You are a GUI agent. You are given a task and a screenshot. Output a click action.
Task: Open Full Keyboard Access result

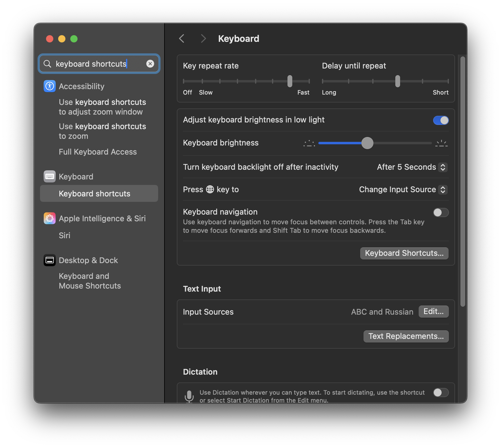point(98,152)
